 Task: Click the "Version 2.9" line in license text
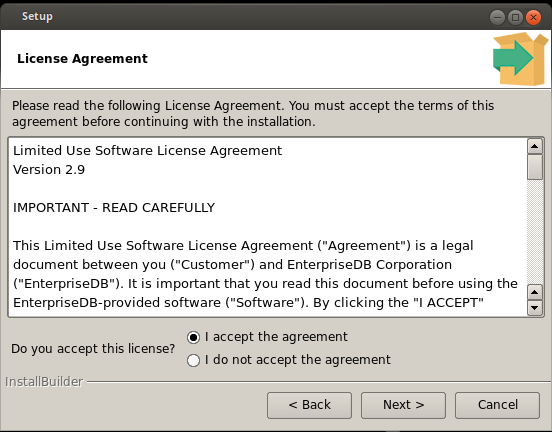point(49,170)
